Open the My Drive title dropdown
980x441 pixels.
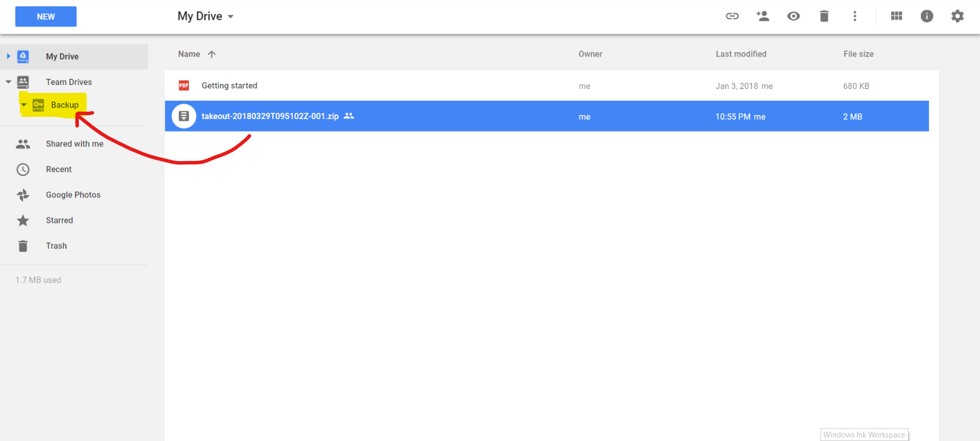coord(205,16)
